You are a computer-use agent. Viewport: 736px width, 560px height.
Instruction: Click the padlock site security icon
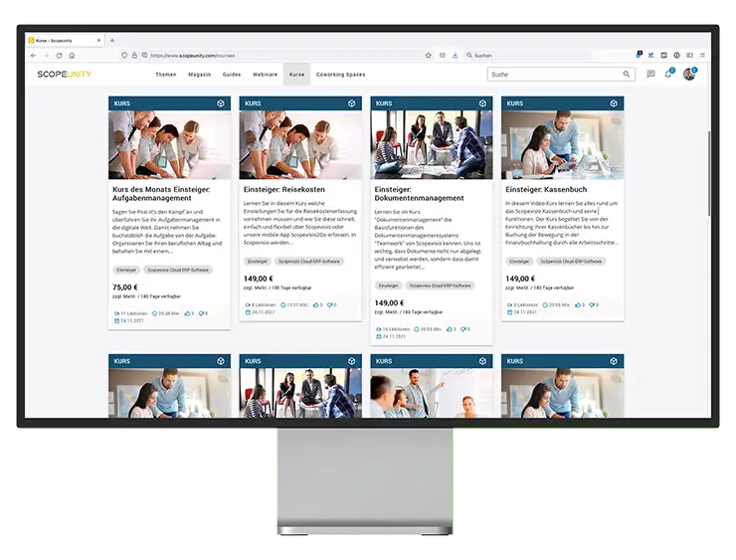[134, 56]
